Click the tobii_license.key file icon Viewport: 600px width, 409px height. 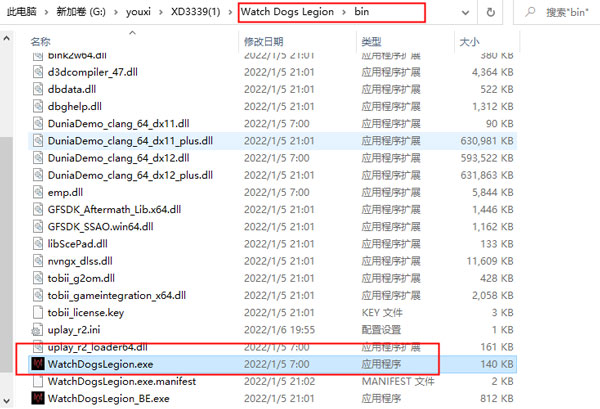point(38,313)
